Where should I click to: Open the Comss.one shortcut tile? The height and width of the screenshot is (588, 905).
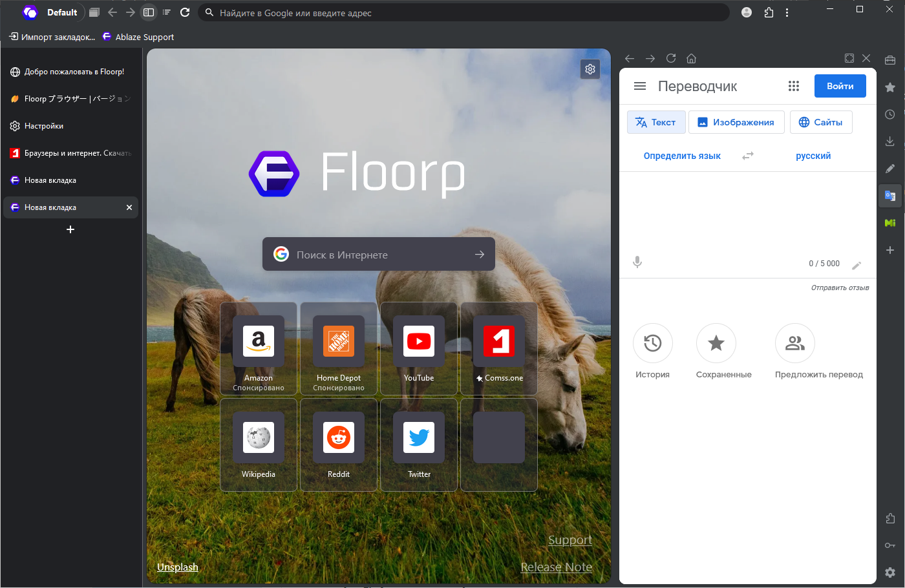click(499, 349)
